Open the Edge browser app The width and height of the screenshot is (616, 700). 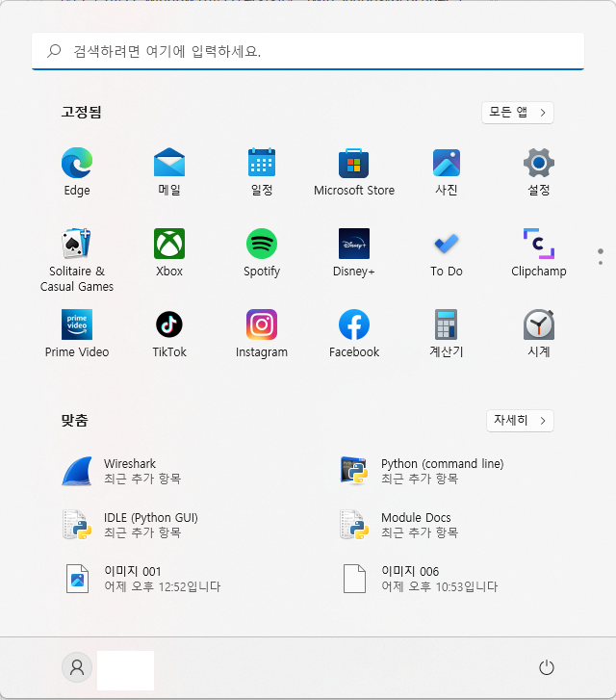point(77,172)
